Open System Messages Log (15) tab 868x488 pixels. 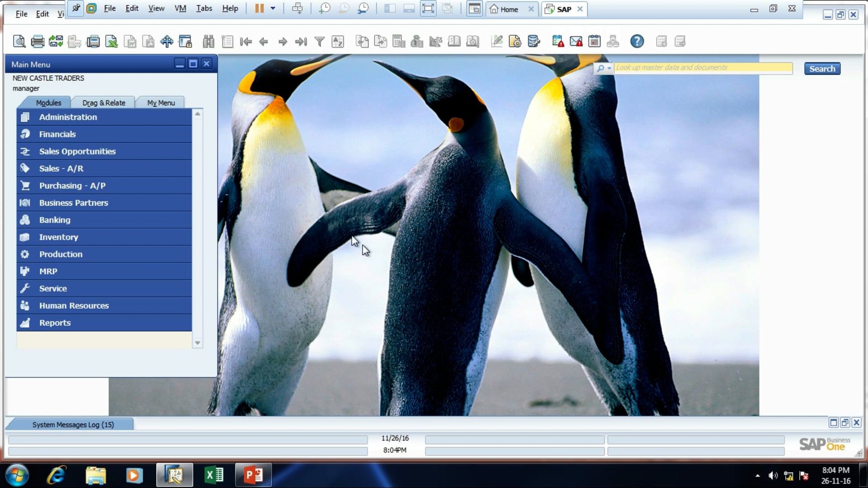coord(73,425)
